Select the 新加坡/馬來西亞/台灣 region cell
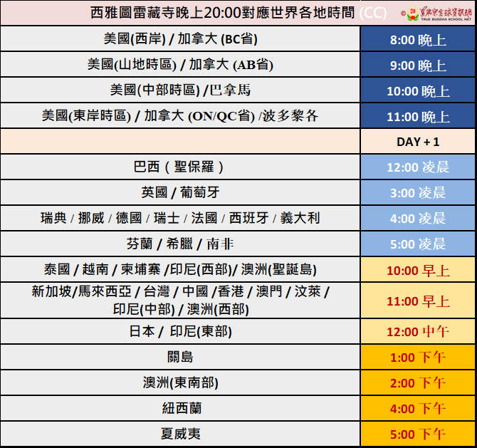This screenshot has height=448, width=477. click(180, 301)
